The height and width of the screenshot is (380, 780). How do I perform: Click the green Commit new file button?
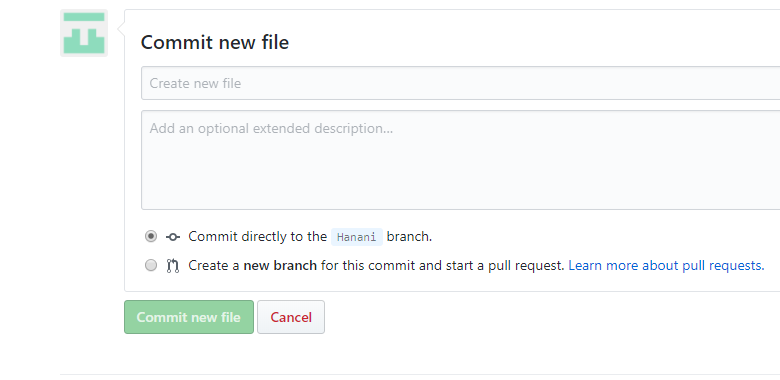(x=189, y=317)
